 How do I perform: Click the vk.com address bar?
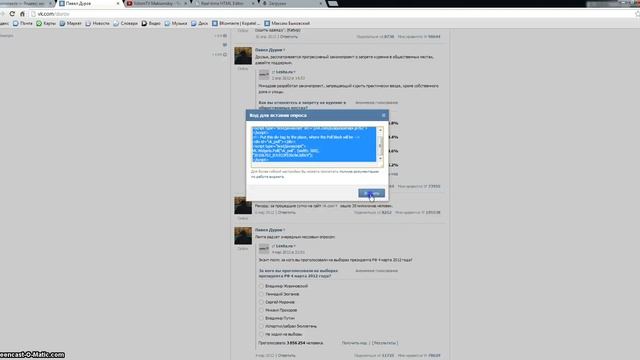(327, 14)
